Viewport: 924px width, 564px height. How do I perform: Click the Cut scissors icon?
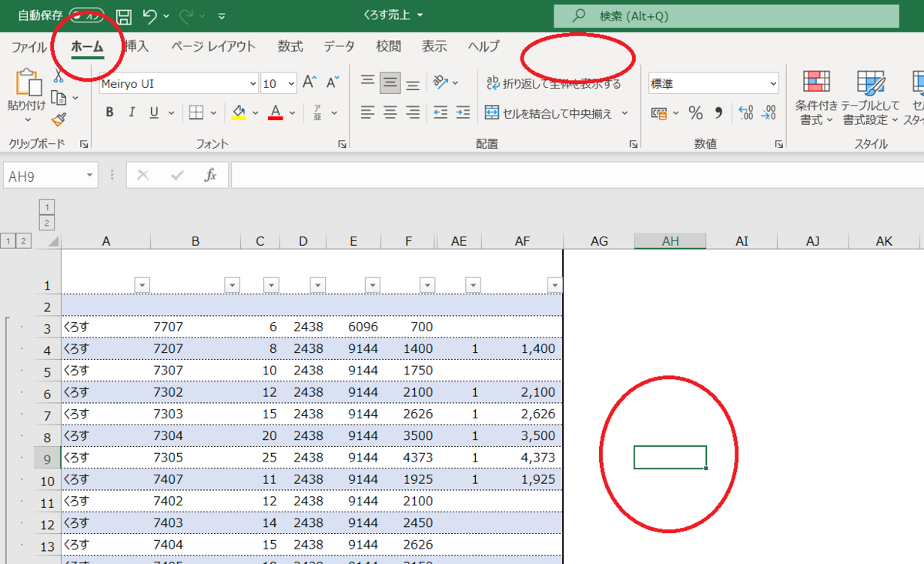pos(59,77)
